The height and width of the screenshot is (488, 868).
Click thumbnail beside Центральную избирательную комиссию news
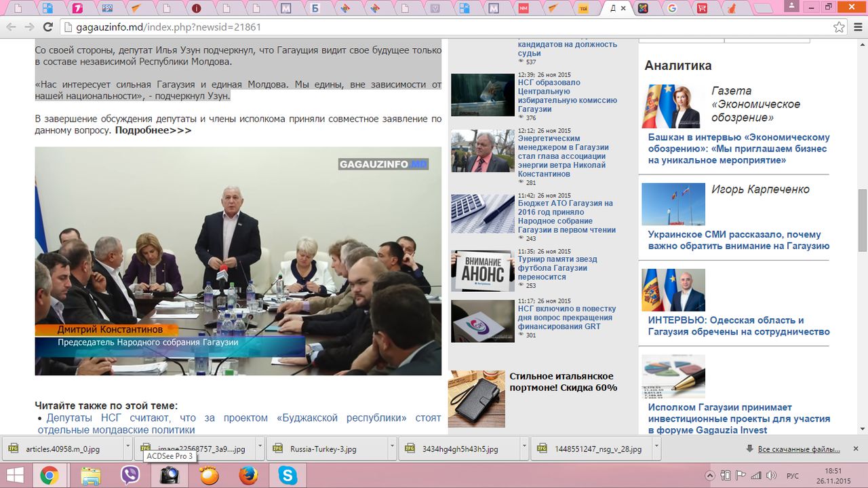(x=483, y=95)
